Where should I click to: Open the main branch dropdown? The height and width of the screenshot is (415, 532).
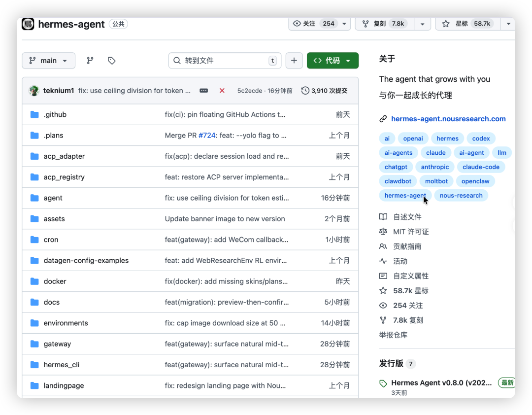tap(48, 61)
